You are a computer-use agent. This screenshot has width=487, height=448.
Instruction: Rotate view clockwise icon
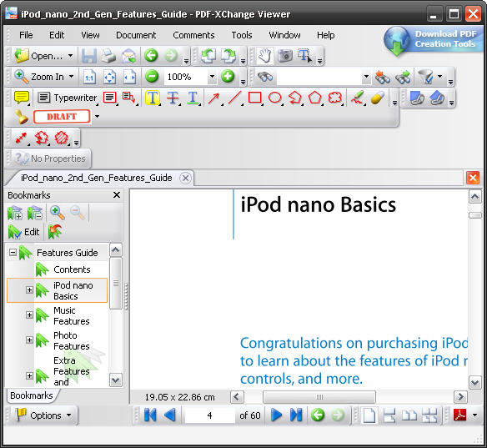[228, 56]
